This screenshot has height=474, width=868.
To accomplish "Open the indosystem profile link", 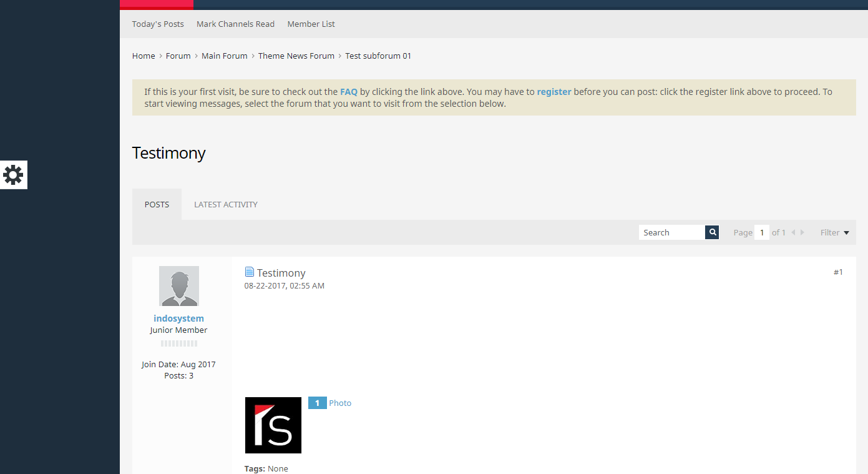I will (x=178, y=318).
